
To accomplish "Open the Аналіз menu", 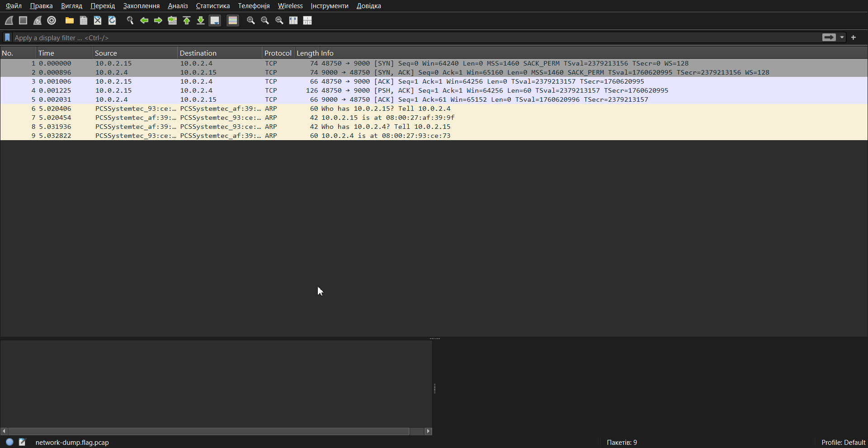I will (178, 6).
